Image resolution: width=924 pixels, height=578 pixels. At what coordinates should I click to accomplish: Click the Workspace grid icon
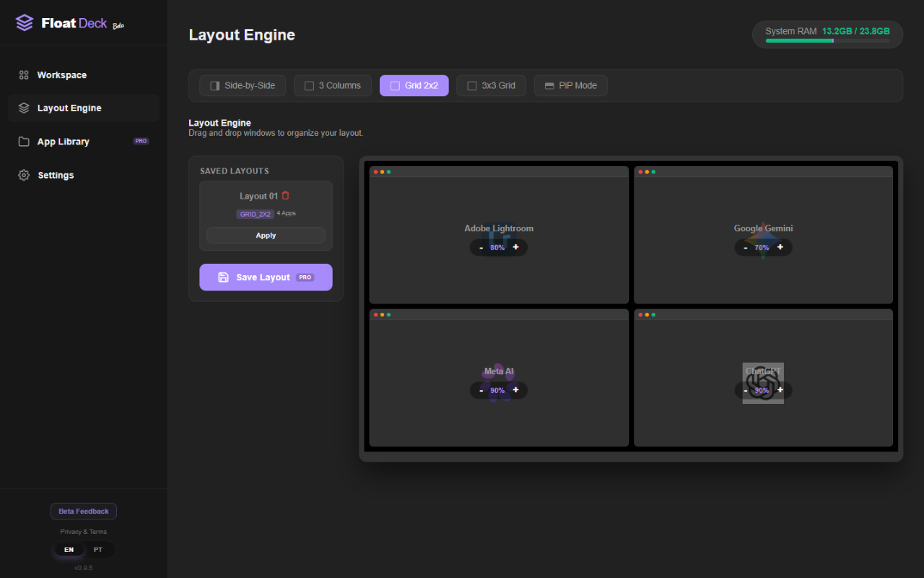pyautogui.click(x=24, y=75)
